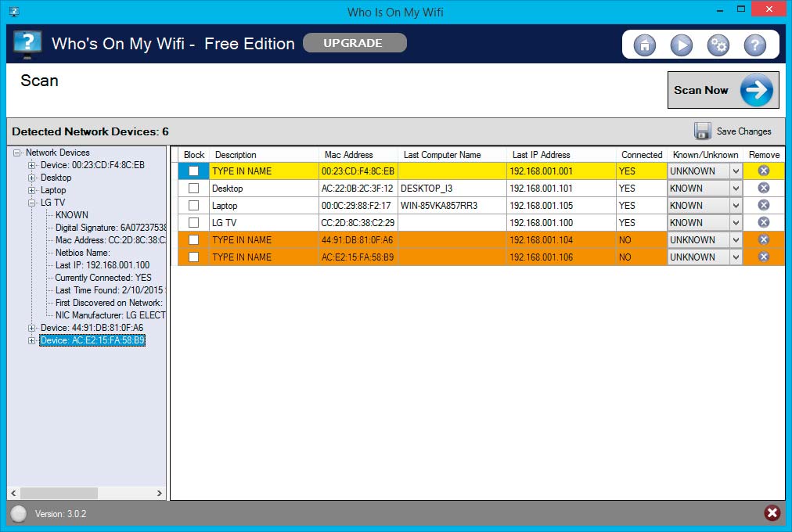Expand the Laptop tree node
The width and height of the screenshot is (792, 532).
click(x=31, y=190)
